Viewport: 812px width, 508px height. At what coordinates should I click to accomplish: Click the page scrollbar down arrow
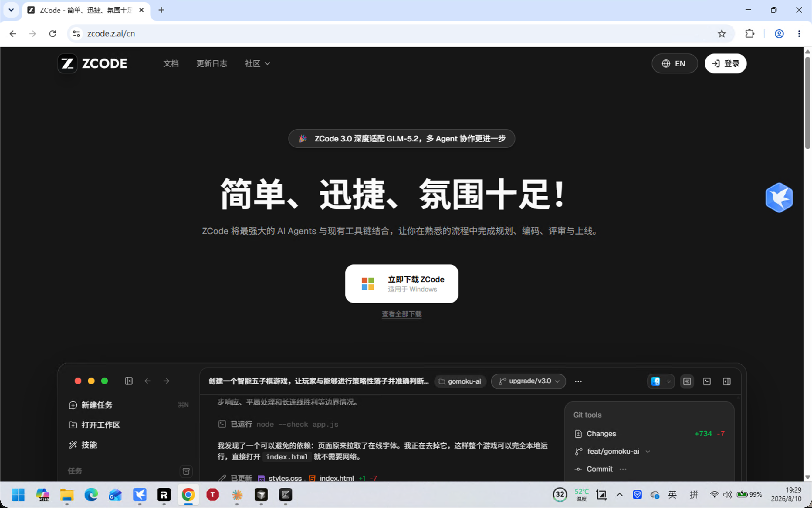point(808,477)
